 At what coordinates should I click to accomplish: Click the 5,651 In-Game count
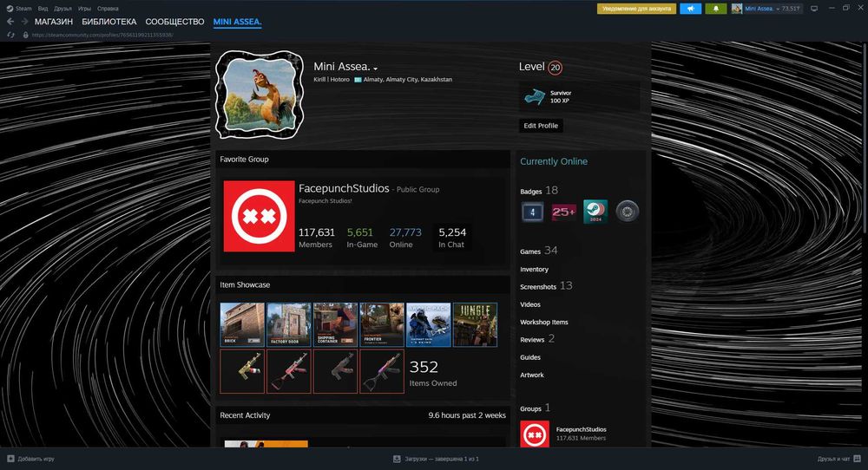(362, 238)
